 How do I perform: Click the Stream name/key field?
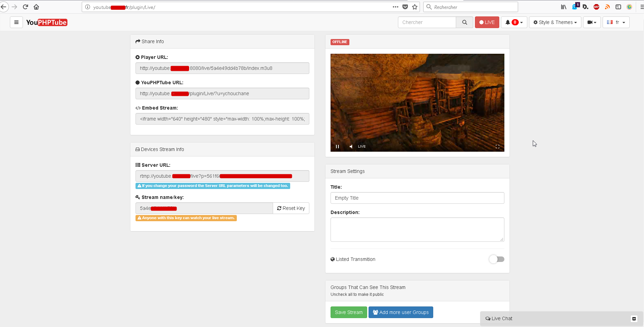click(x=204, y=208)
